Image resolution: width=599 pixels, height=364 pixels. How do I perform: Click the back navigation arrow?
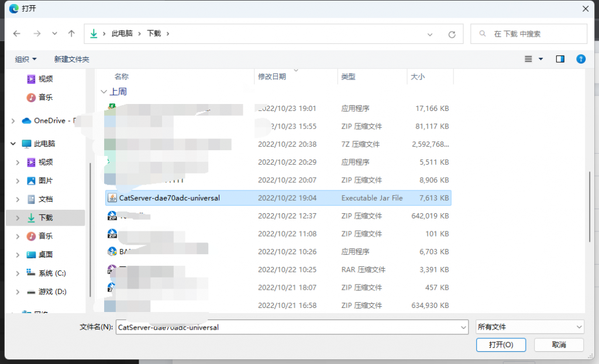click(x=17, y=33)
